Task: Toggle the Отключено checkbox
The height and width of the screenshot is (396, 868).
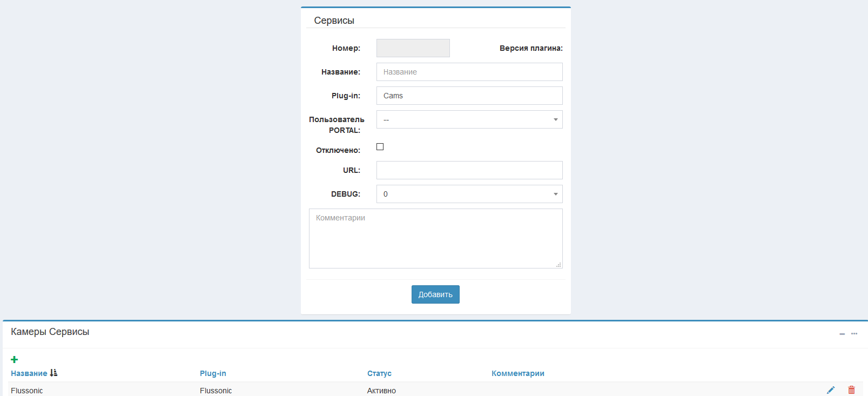Action: pyautogui.click(x=380, y=147)
